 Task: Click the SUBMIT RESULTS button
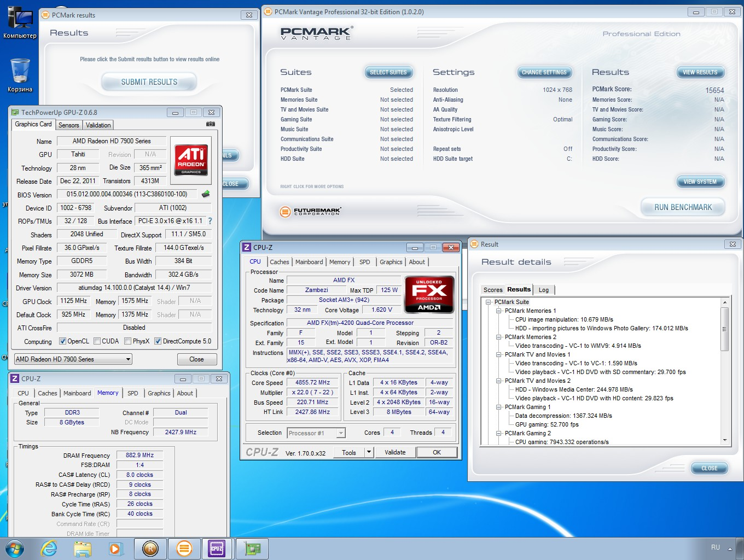[x=149, y=82]
